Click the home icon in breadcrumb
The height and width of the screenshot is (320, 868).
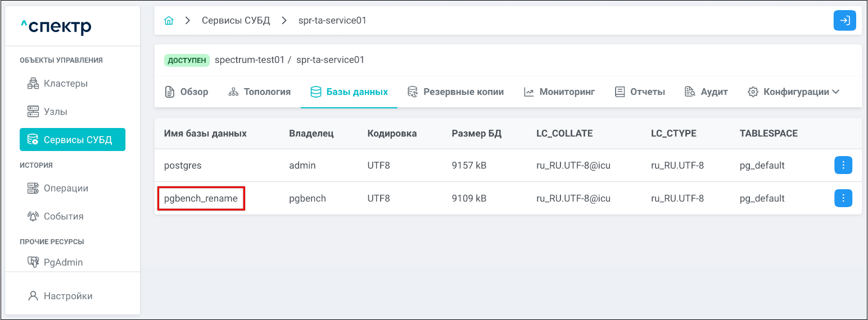point(169,21)
